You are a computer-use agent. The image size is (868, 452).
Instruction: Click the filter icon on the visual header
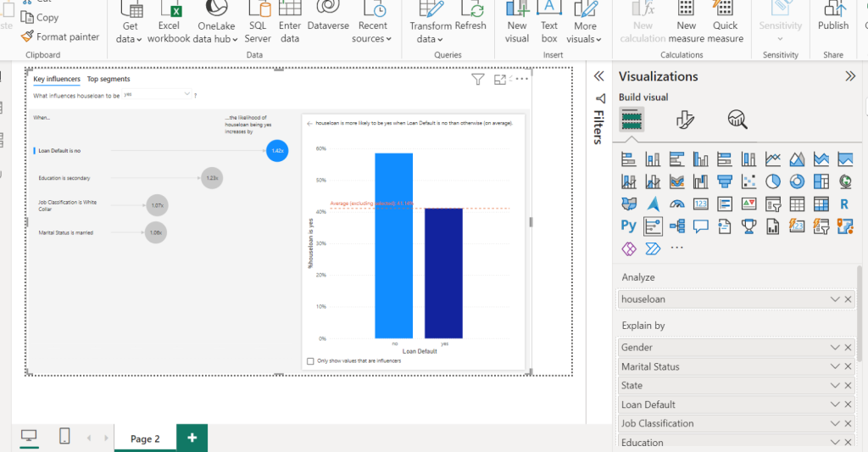point(478,80)
